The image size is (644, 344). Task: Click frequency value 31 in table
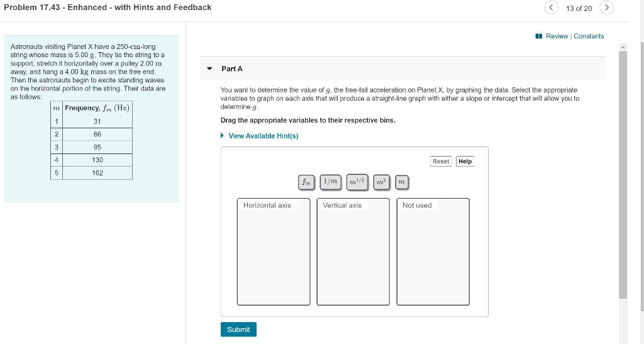click(x=97, y=121)
